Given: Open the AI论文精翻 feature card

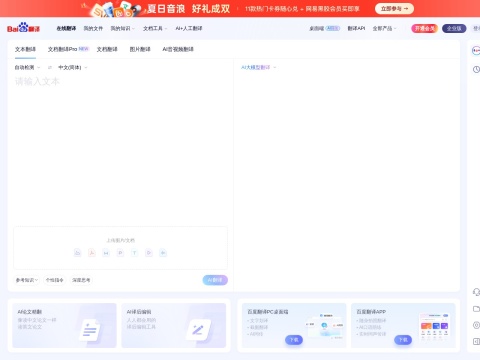Looking at the screenshot, I should (x=64, y=325).
